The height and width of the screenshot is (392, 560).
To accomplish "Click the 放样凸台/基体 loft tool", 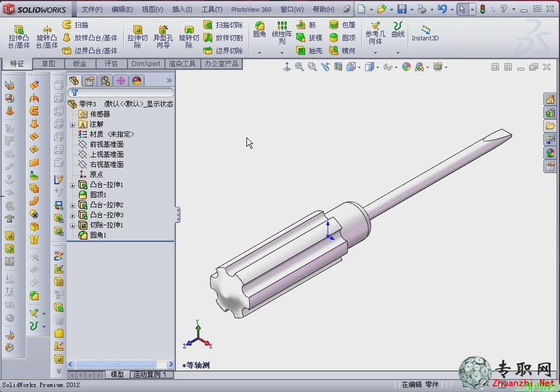I will [x=90, y=38].
